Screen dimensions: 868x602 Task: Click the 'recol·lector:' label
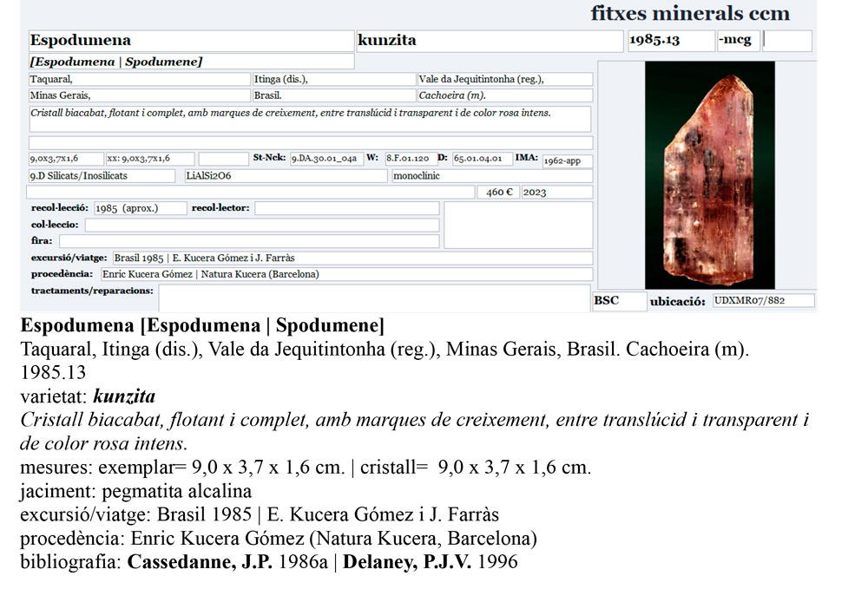tap(220, 208)
